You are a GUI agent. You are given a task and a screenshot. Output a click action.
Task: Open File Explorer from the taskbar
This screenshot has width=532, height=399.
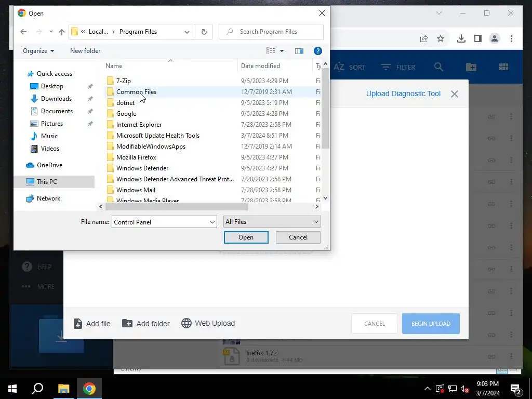tap(63, 389)
